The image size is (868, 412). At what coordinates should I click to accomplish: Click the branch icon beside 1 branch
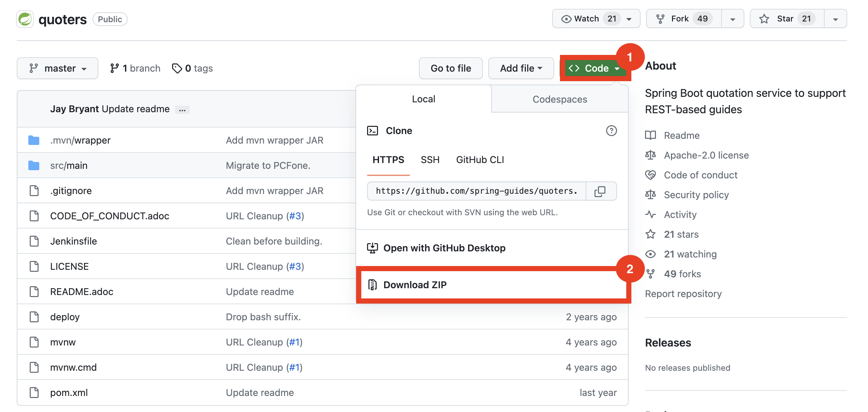coord(114,68)
